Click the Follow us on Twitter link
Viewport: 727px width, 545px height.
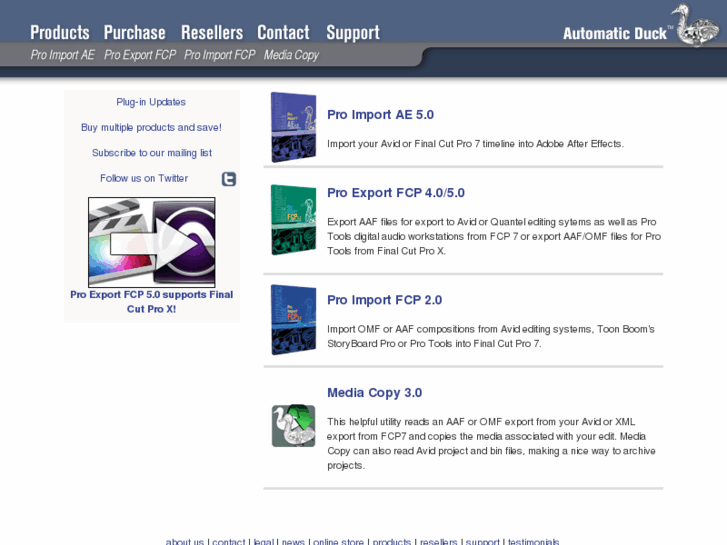pyautogui.click(x=144, y=178)
